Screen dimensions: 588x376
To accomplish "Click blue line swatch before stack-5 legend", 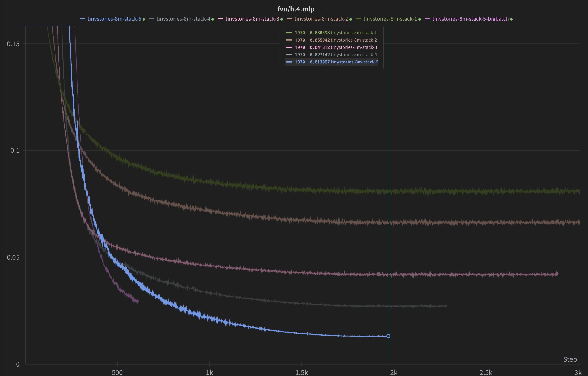I will (83, 19).
